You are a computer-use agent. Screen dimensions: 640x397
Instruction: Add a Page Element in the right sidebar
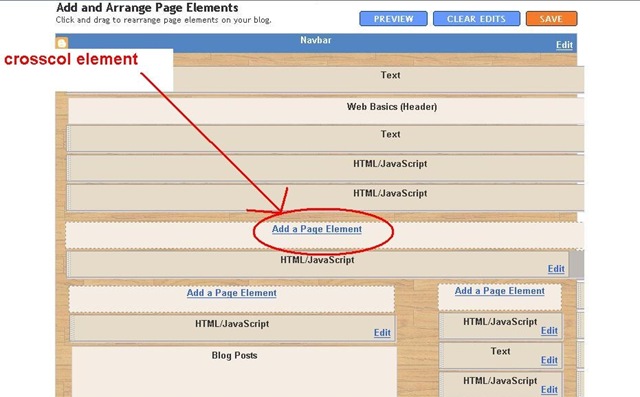tap(500, 291)
